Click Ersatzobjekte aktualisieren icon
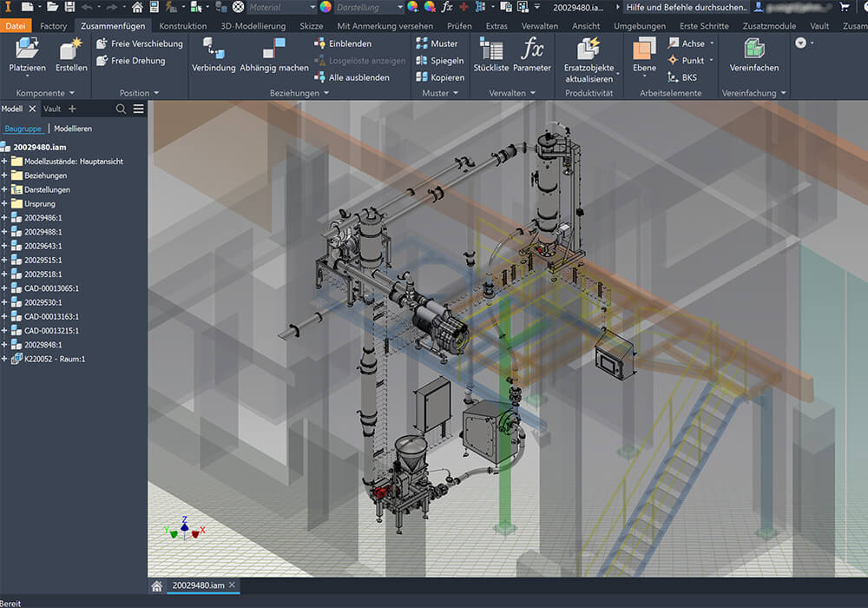Screen dimensions: 868x608 [589, 49]
